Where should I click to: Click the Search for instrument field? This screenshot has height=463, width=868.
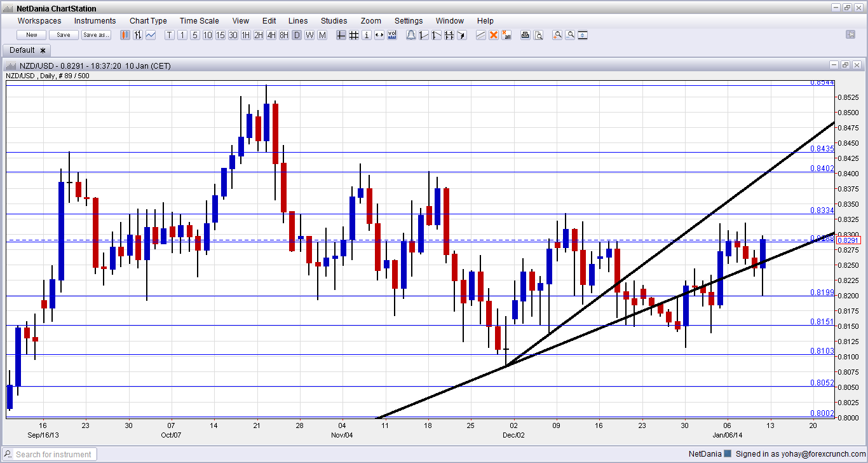50,454
